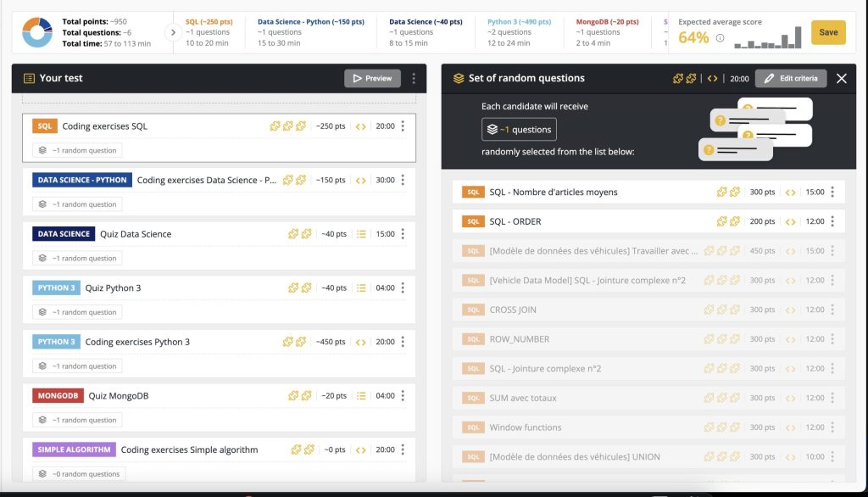The width and height of the screenshot is (868, 497).
Task: Click code icon in Set of random questions header
Action: (712, 79)
